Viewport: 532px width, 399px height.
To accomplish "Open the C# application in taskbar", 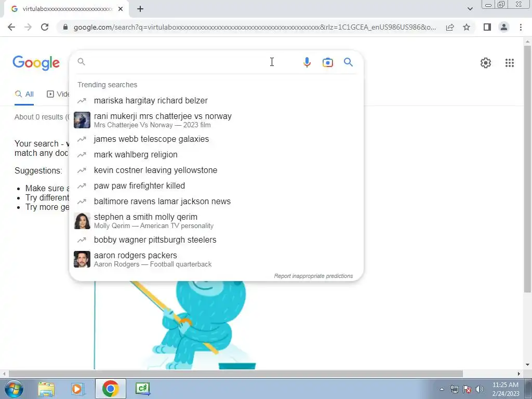I will coord(142,389).
